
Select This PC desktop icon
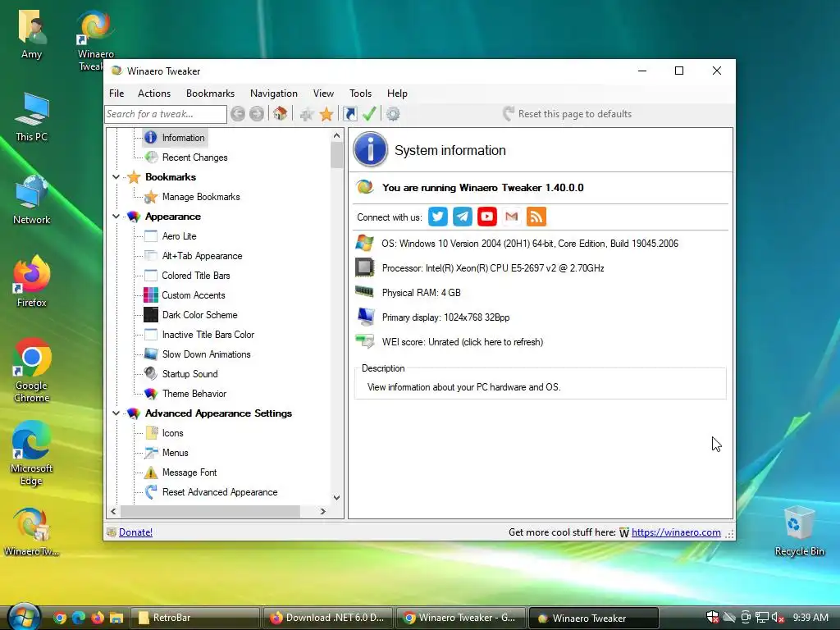point(32,116)
